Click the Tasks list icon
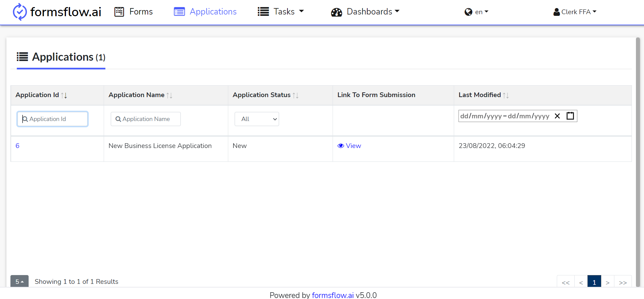 [263, 12]
